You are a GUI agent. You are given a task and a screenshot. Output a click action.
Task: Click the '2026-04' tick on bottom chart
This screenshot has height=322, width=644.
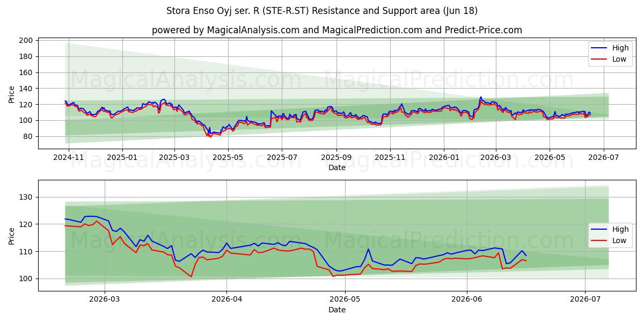click(226, 300)
